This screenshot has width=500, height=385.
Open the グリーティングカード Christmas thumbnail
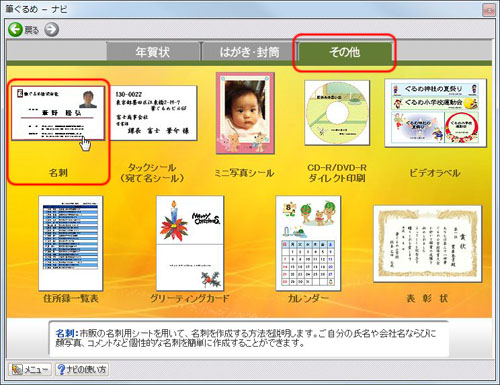[190, 243]
